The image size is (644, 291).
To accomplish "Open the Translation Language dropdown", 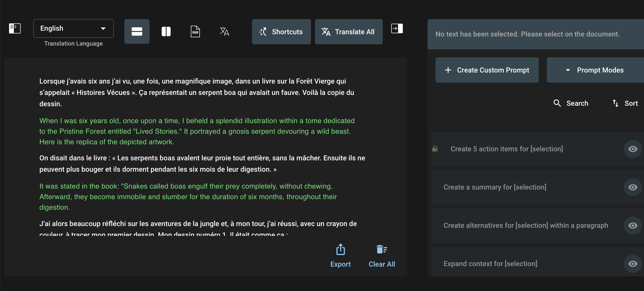I will click(x=73, y=28).
